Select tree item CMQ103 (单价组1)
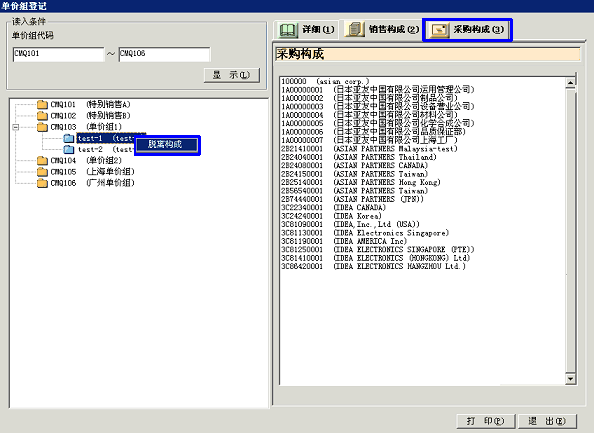 pos(86,127)
